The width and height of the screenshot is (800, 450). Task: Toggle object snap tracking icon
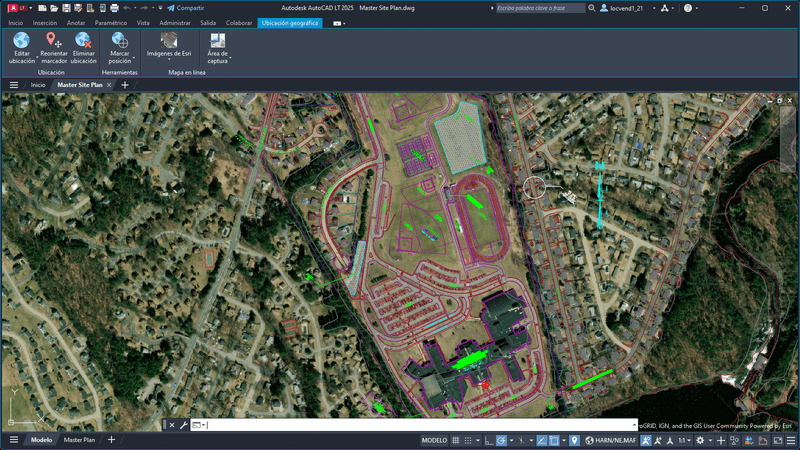pyautogui.click(x=542, y=440)
